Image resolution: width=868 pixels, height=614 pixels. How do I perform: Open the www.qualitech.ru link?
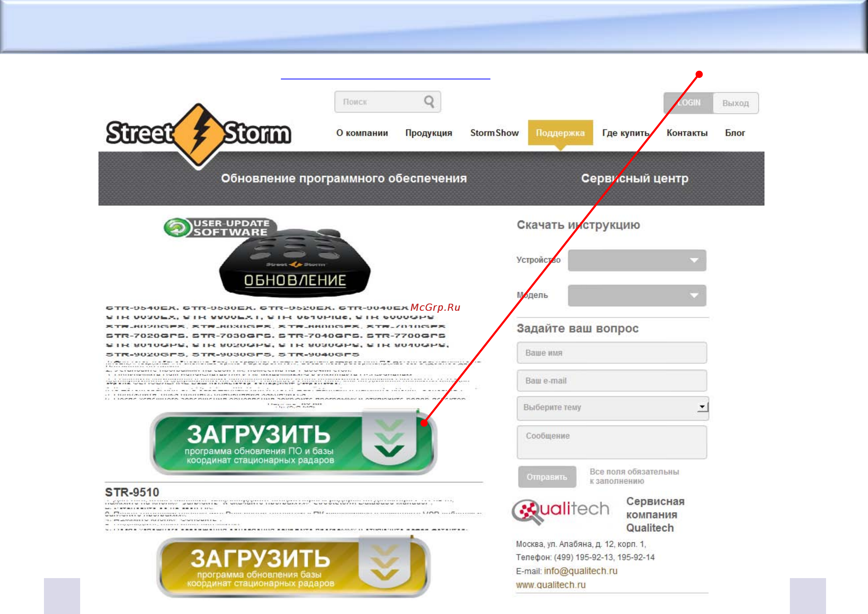551,585
